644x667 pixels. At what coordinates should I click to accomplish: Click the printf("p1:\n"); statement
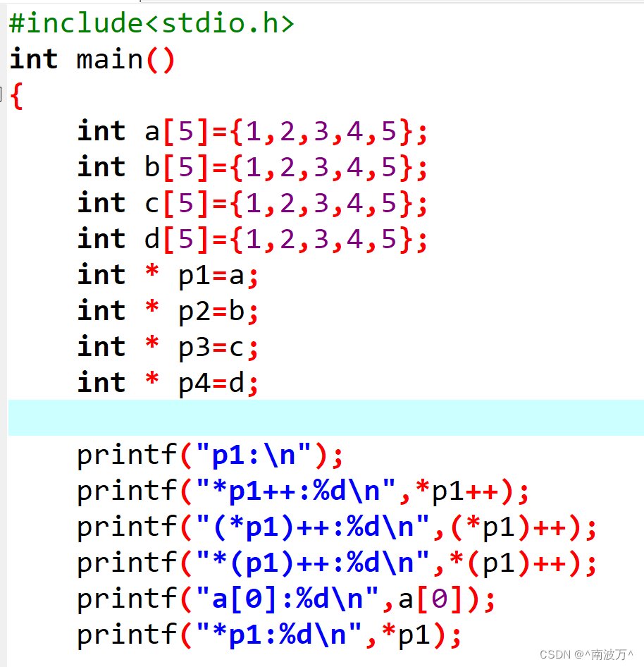pos(210,455)
